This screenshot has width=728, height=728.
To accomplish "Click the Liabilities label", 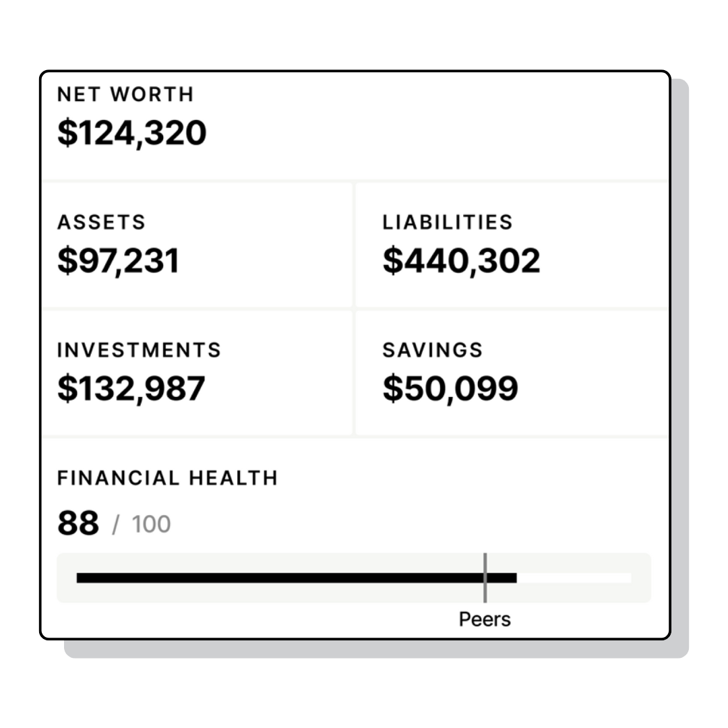I will (448, 222).
